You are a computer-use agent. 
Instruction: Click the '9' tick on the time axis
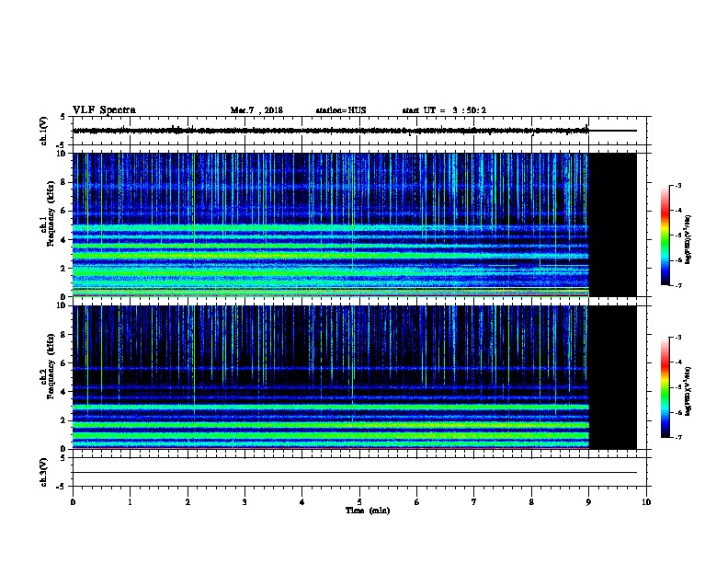coord(588,502)
